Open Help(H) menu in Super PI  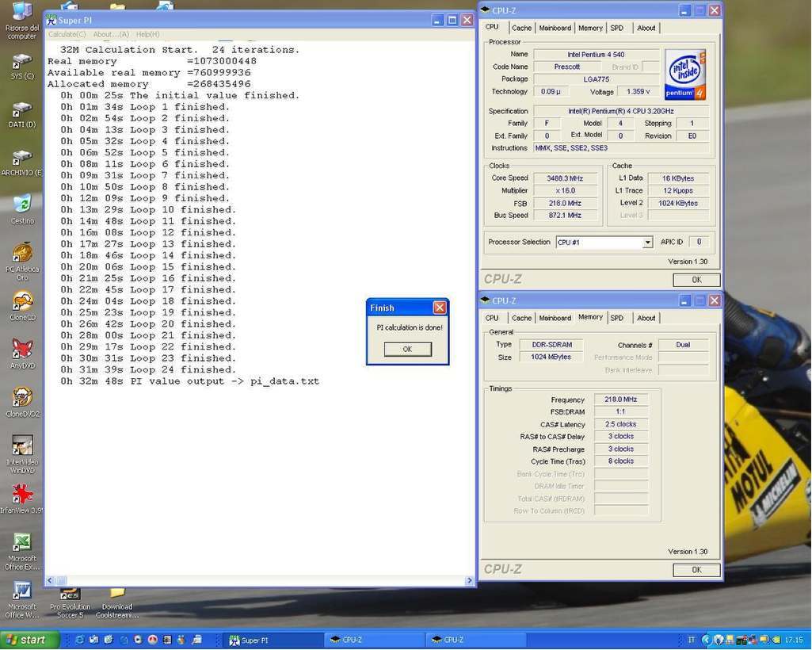click(x=147, y=34)
